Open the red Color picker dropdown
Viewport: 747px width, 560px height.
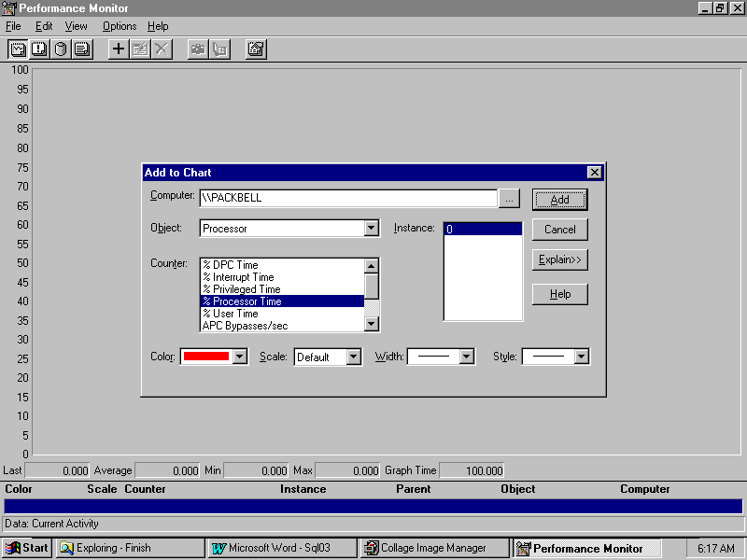coord(240,357)
